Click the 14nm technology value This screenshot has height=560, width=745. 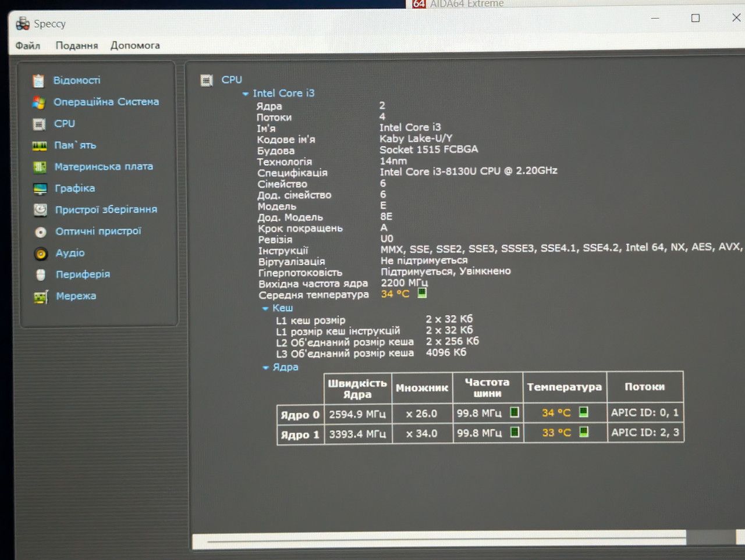pyautogui.click(x=393, y=160)
